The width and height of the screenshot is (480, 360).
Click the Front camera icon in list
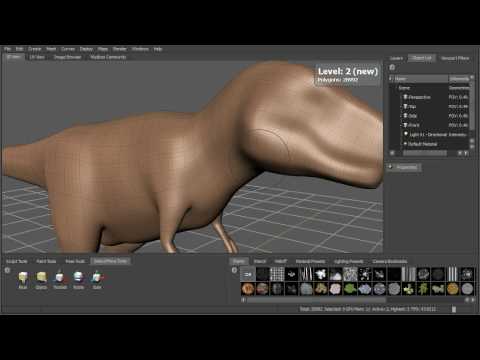[405, 125]
